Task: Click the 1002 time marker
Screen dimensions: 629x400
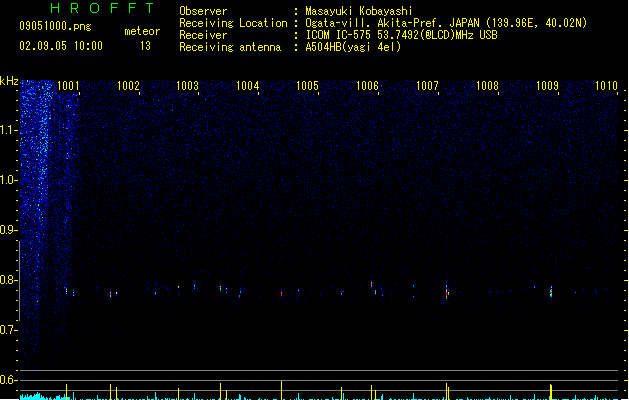Action: click(128, 86)
